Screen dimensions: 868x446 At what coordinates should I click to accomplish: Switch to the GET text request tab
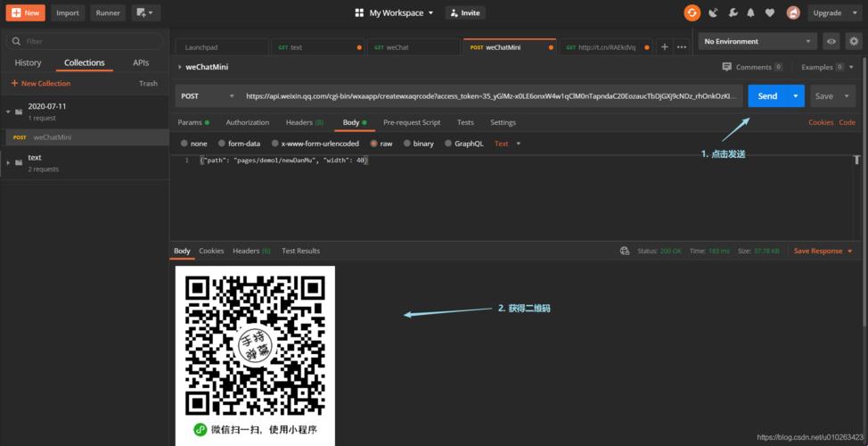(x=316, y=47)
